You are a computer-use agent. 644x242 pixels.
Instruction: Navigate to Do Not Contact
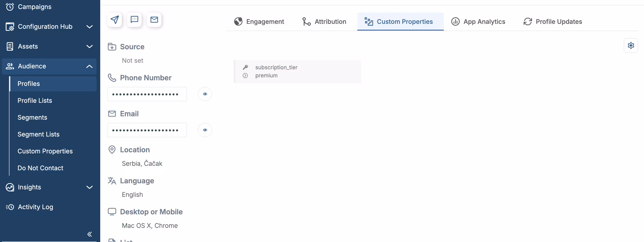point(40,168)
